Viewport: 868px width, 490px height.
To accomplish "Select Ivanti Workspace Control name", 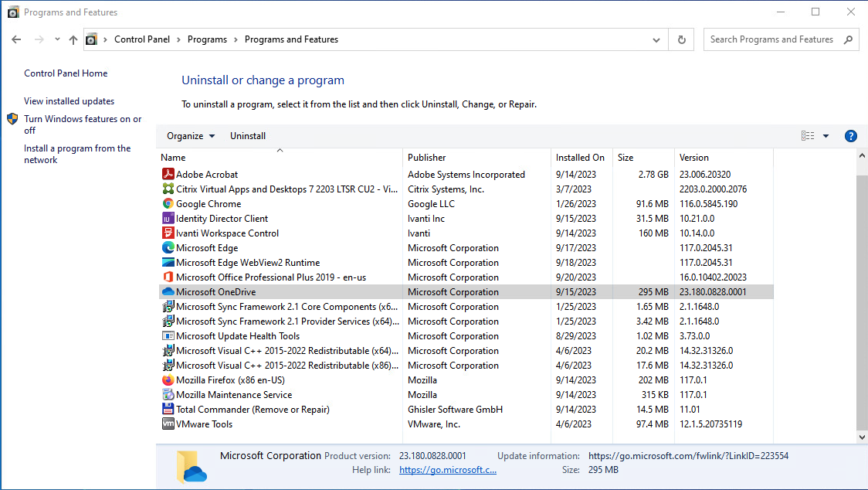I will coord(227,233).
